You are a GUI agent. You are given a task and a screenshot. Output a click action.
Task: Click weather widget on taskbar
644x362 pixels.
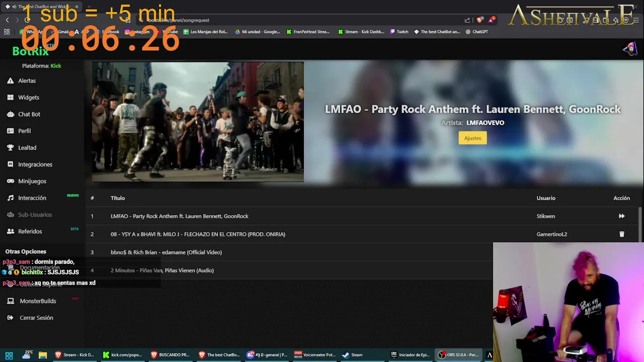click(x=27, y=355)
